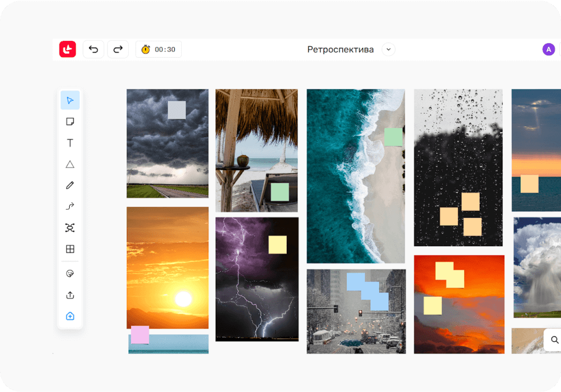The height and width of the screenshot is (392, 561).
Task: Expand the board title dropdown chevron
Action: pos(388,50)
